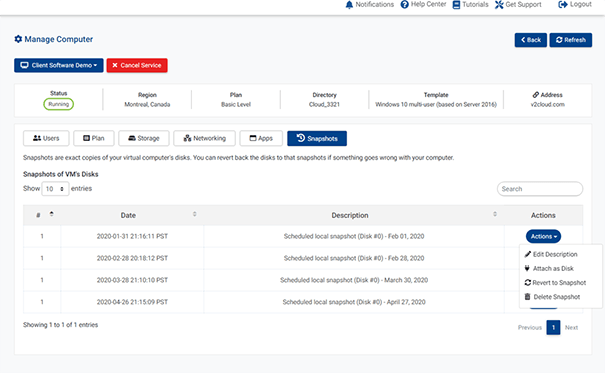The width and height of the screenshot is (605, 373).
Task: Click the Manage Computer gear icon
Action: coord(18,39)
